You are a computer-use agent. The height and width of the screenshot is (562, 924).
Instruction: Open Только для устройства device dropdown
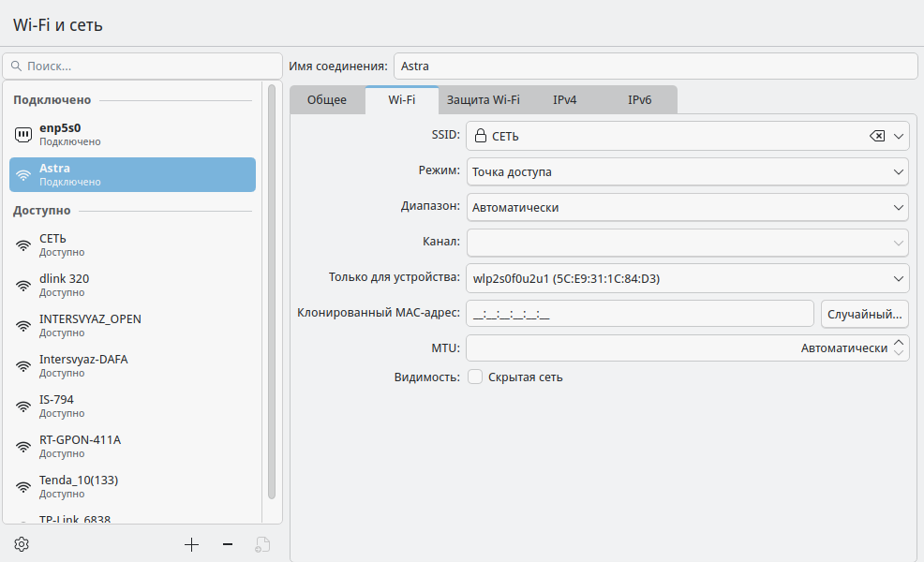click(x=687, y=278)
